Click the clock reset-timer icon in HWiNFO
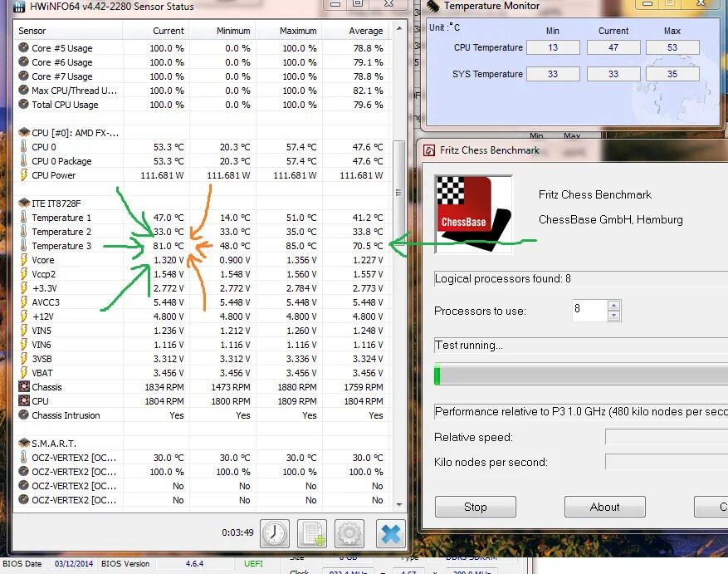The width and height of the screenshot is (728, 574). tap(275, 533)
